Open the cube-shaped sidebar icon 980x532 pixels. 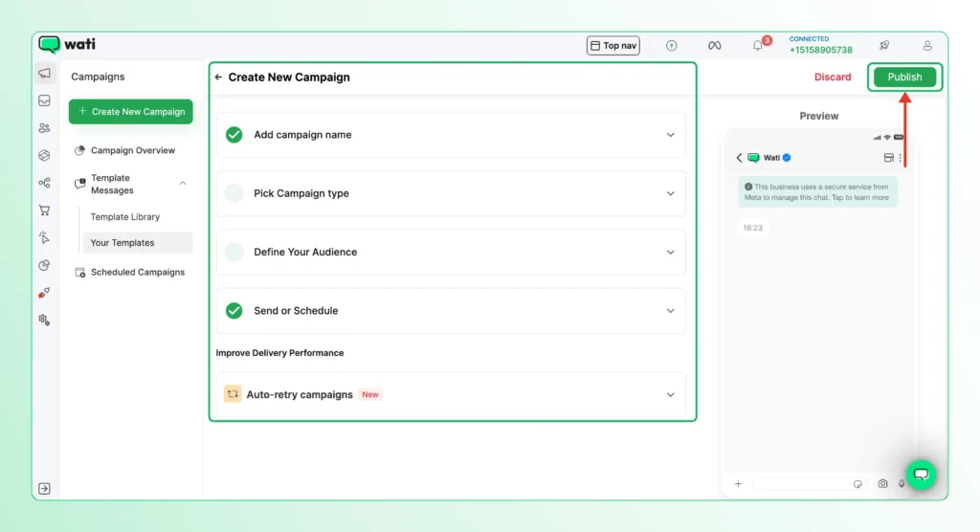coord(44,155)
